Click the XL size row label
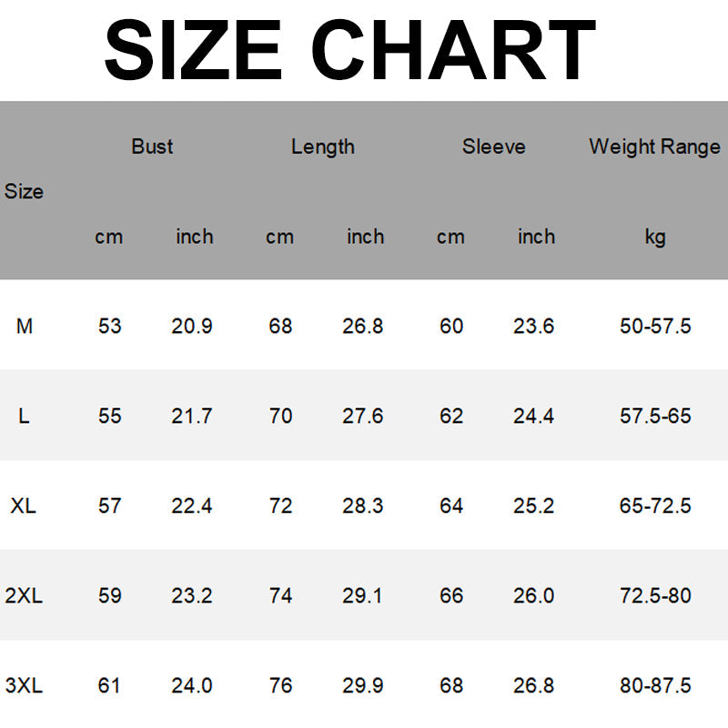 24,506
